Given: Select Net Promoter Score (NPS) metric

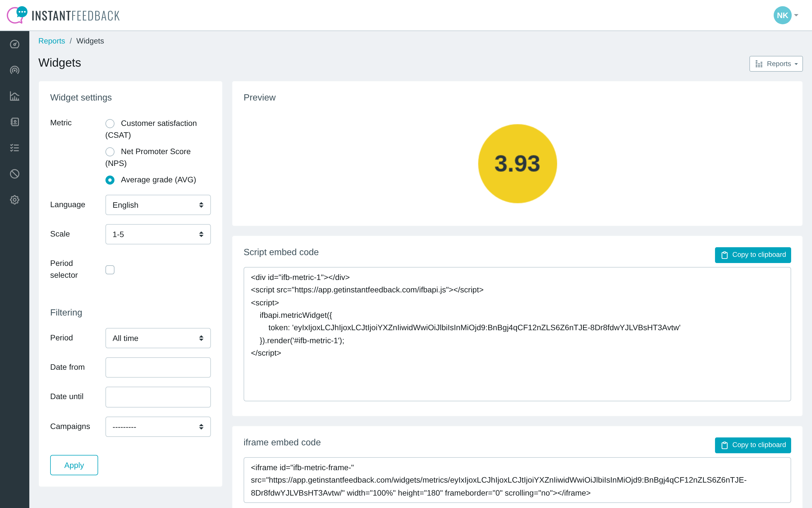Looking at the screenshot, I should (x=110, y=152).
